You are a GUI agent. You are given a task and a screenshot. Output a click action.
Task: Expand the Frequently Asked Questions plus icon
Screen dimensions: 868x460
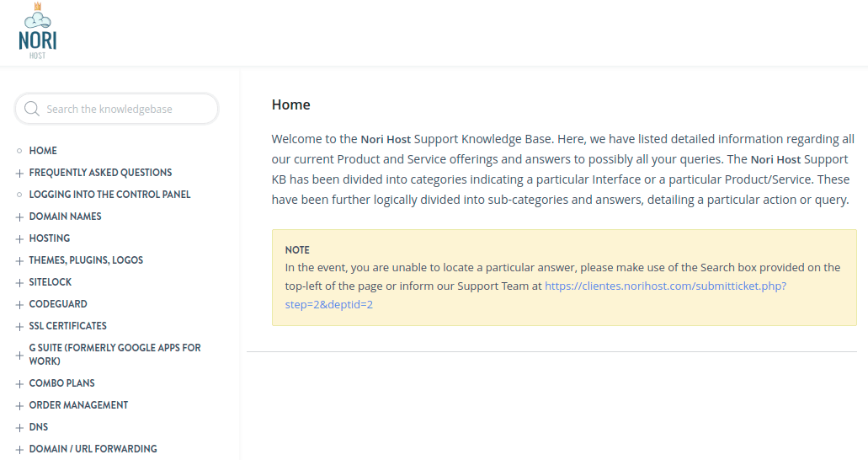point(19,174)
